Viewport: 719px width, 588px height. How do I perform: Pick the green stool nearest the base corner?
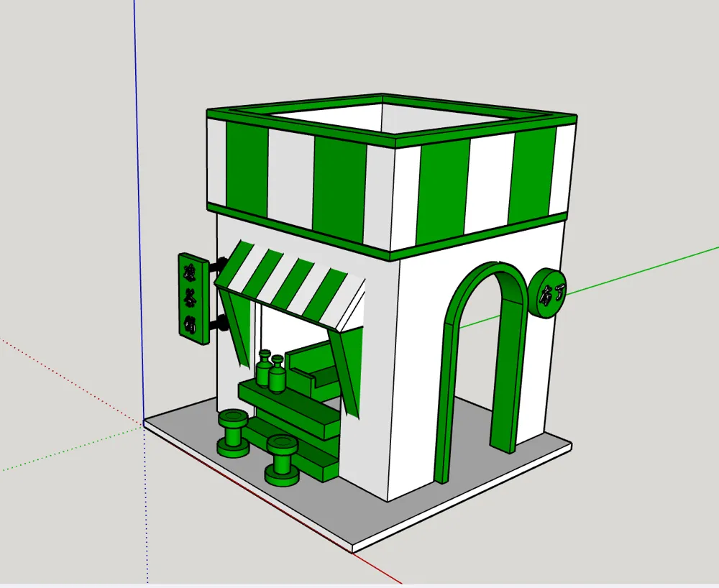283,460
